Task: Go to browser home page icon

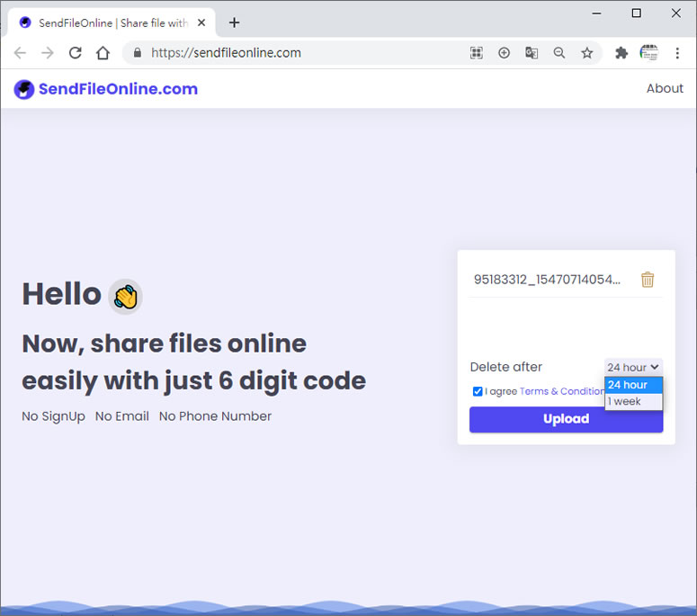Action: pos(103,53)
